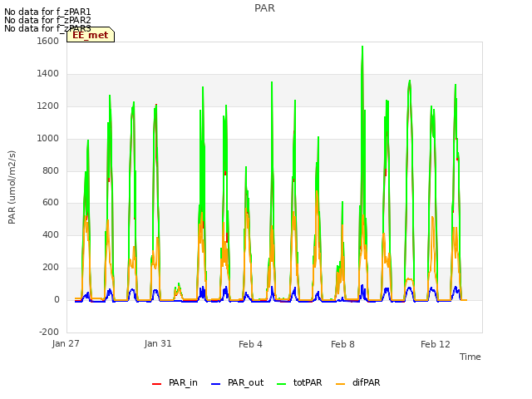
Task: Click the -200 y-axis tick label
Action: (x=49, y=332)
